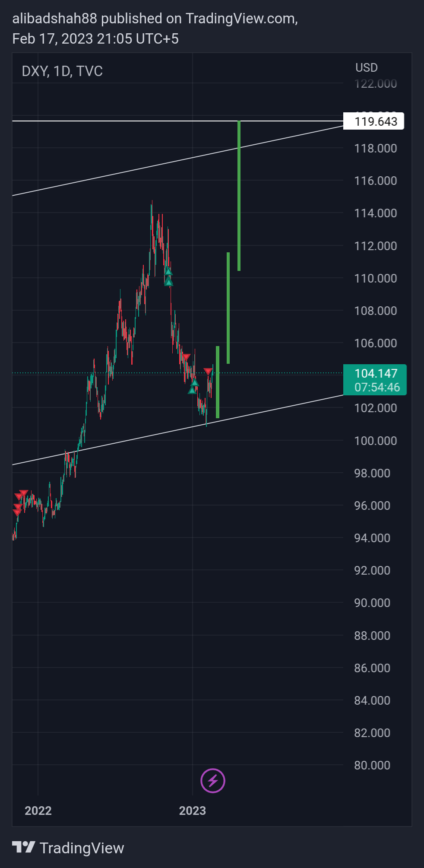Click the 86.000 price axis label
This screenshot has width=424, height=868.
[x=372, y=668]
